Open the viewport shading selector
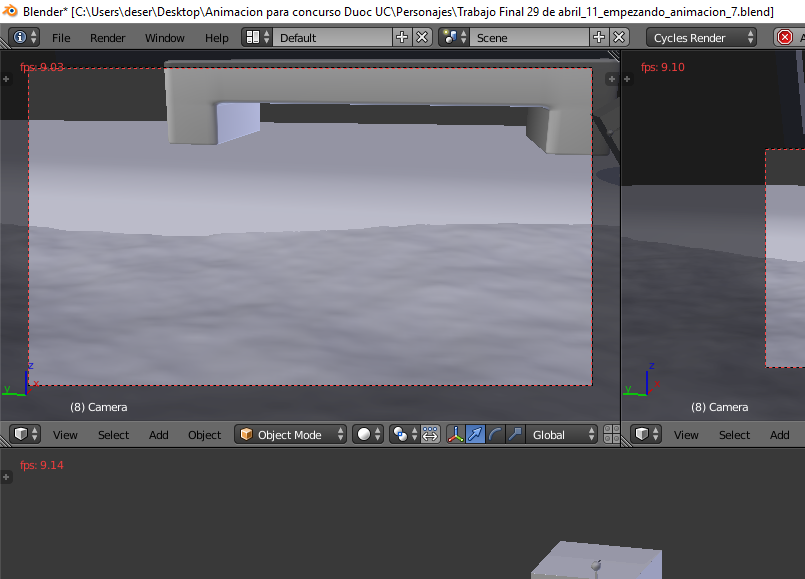This screenshot has width=805, height=579. tap(368, 434)
